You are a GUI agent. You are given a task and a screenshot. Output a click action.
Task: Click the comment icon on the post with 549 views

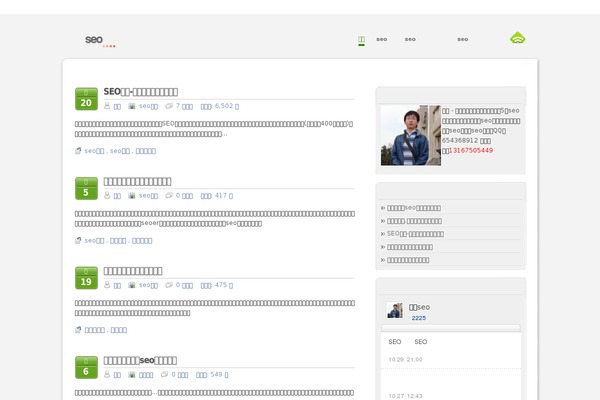[x=164, y=375]
